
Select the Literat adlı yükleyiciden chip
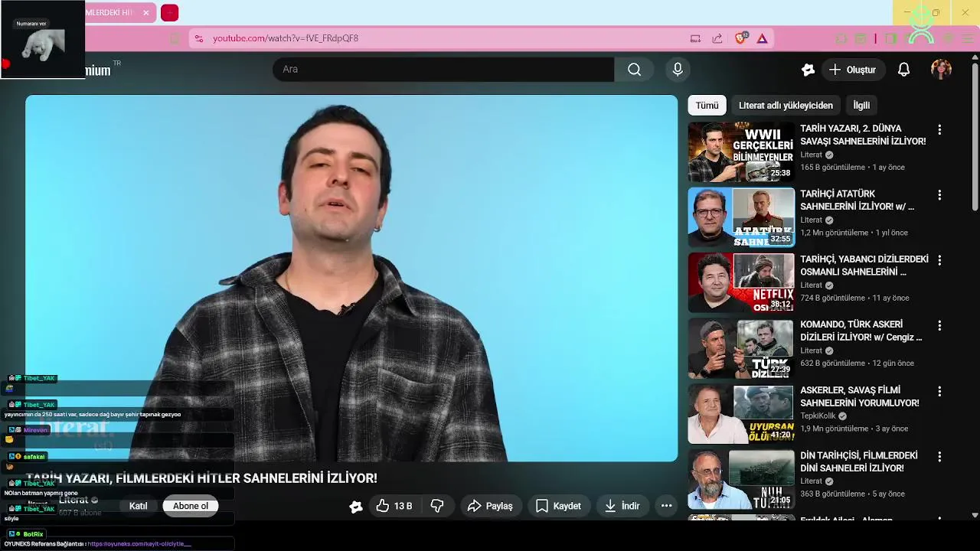click(x=786, y=106)
